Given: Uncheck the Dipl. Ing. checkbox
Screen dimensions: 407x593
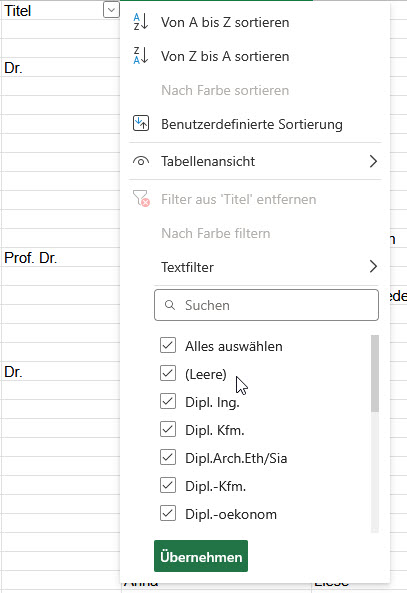Looking at the screenshot, I should pos(168,401).
